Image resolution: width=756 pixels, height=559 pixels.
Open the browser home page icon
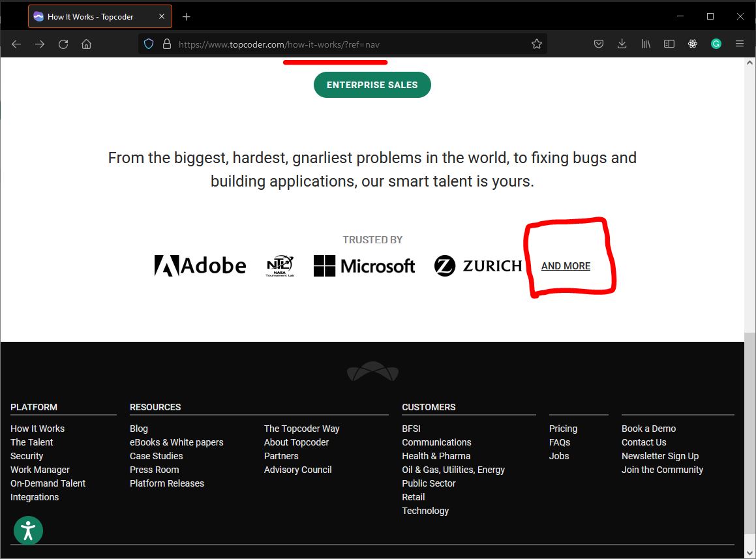[86, 44]
